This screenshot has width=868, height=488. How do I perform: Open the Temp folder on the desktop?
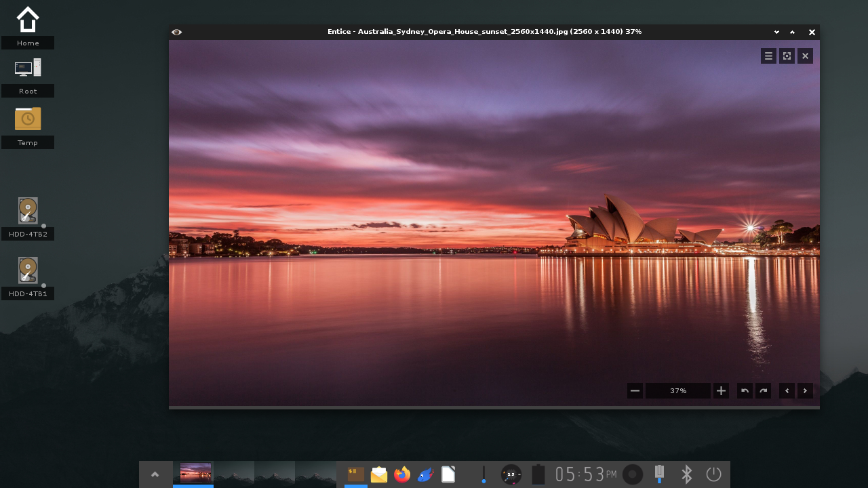[x=27, y=118]
